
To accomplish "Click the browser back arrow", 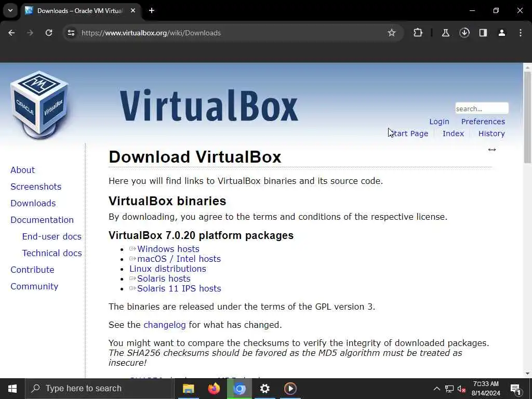I will click(x=11, y=33).
